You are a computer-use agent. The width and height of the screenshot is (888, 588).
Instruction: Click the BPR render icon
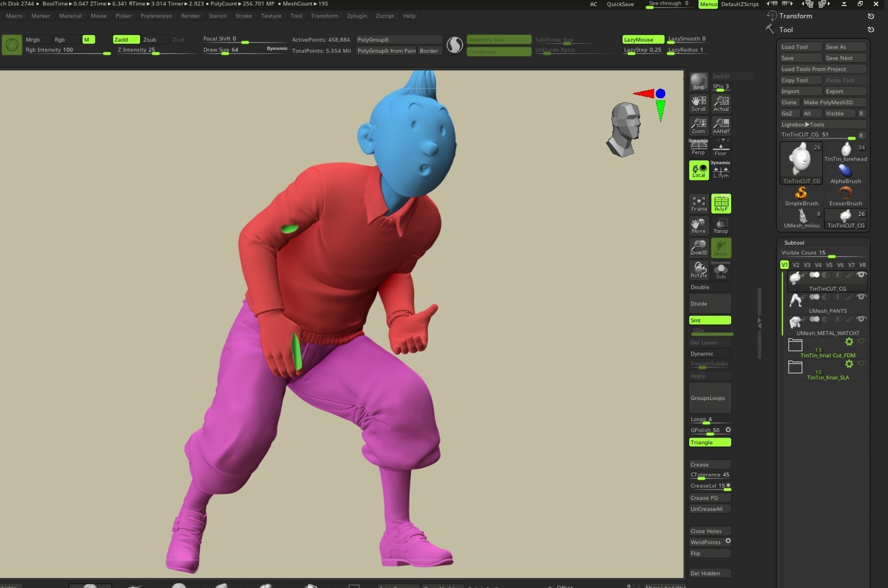click(698, 81)
